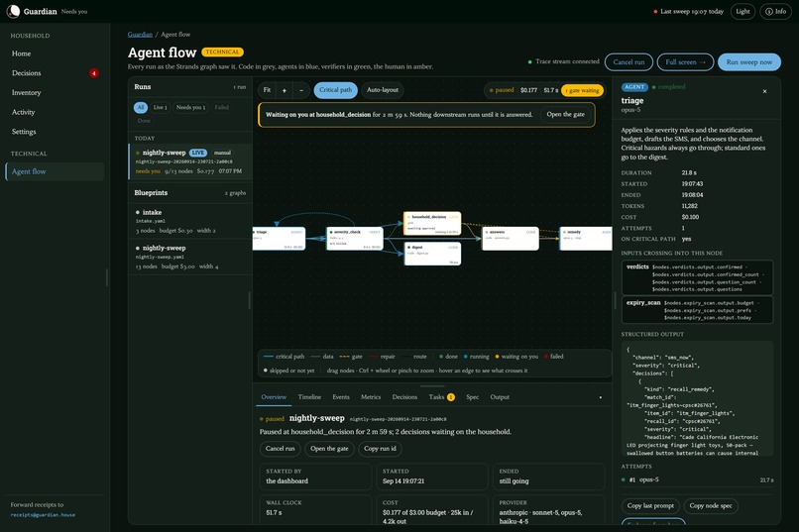Open the Info button in the header
The width and height of the screenshot is (799, 532).
pos(775,11)
